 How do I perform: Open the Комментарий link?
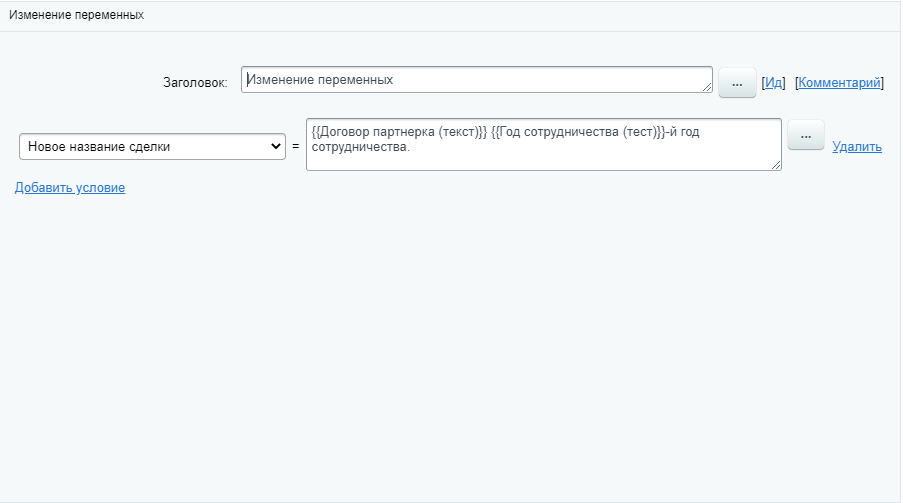[x=839, y=83]
